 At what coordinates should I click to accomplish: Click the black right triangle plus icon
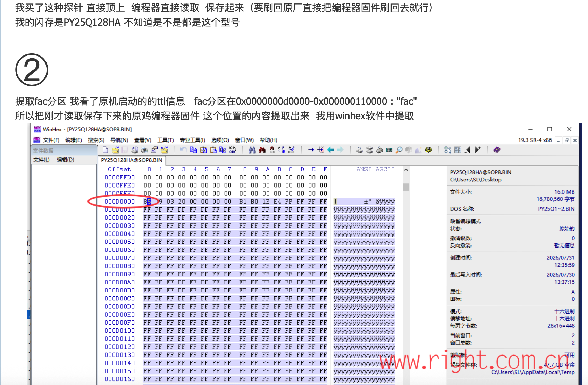[x=478, y=150]
